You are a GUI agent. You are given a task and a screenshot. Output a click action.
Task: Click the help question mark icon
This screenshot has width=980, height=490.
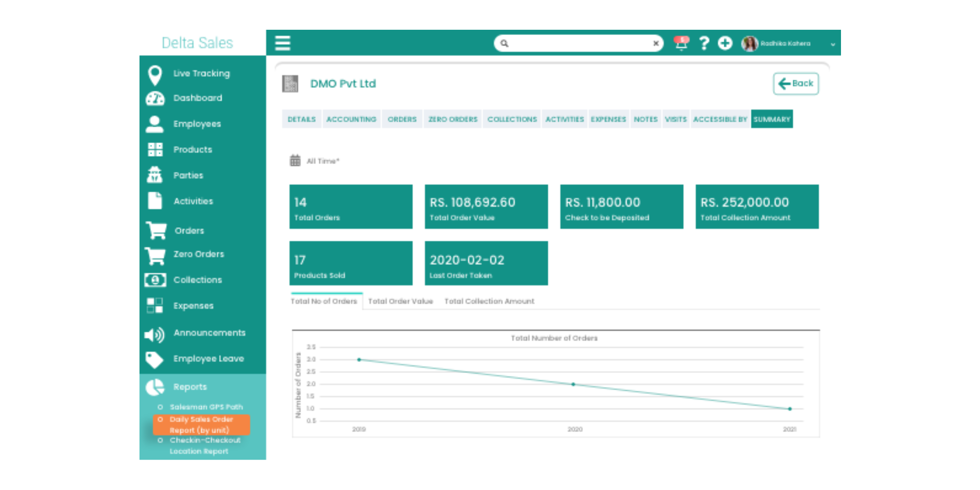(x=704, y=43)
